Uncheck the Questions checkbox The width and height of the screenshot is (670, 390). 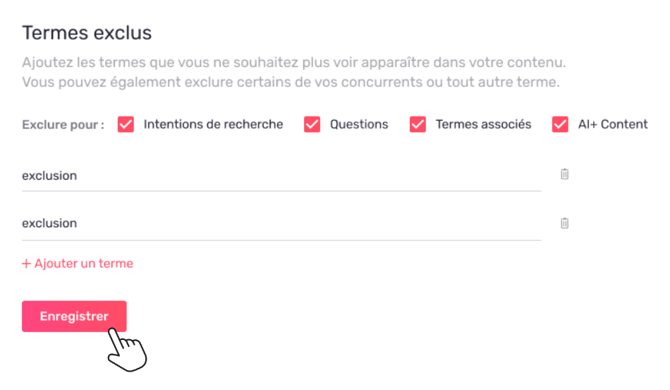click(x=312, y=124)
